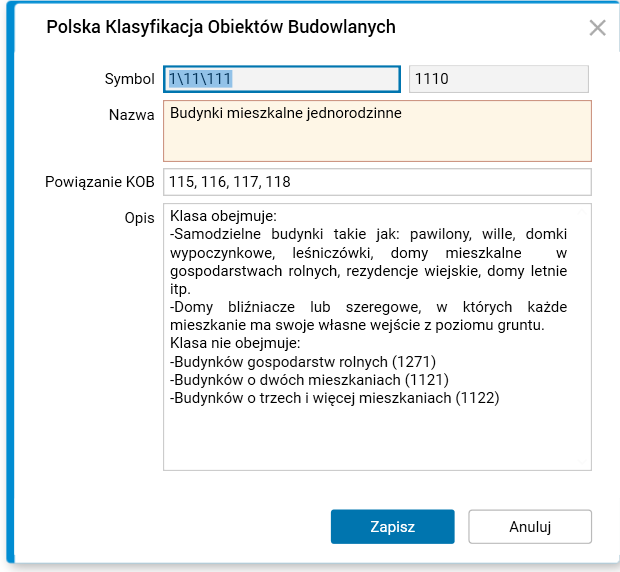Place cursor in the 'Domy bliźniacze' paragraph
The width and height of the screenshot is (620, 572).
click(368, 316)
